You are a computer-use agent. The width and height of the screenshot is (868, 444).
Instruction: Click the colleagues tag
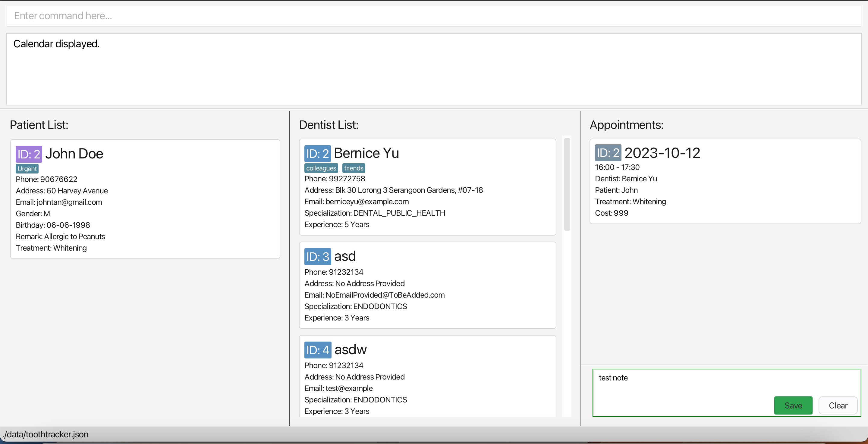coord(321,168)
